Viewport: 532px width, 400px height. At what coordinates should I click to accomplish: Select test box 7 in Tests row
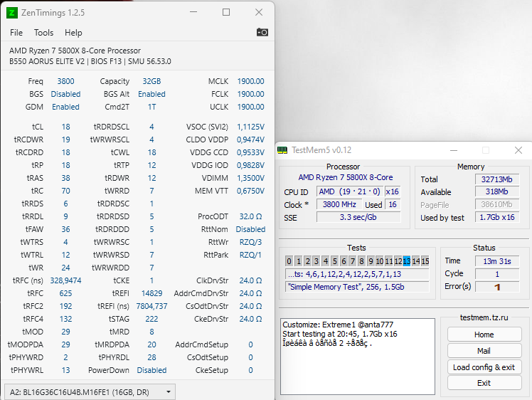click(x=353, y=260)
